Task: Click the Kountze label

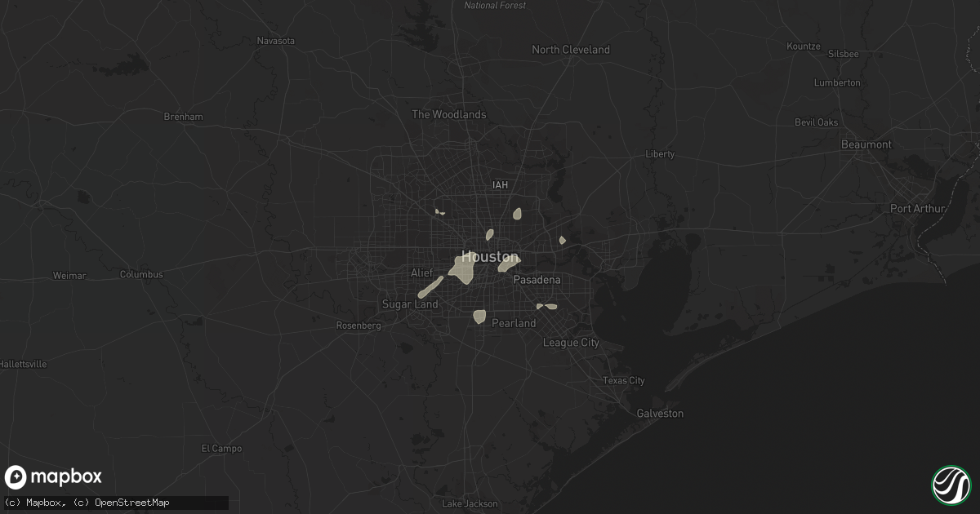Action: (804, 47)
